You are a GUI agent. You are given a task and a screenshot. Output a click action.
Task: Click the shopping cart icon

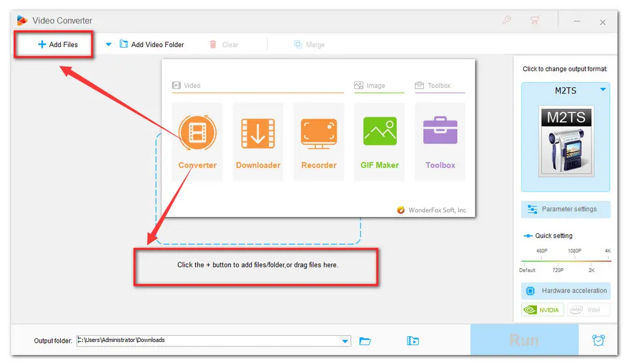point(535,21)
